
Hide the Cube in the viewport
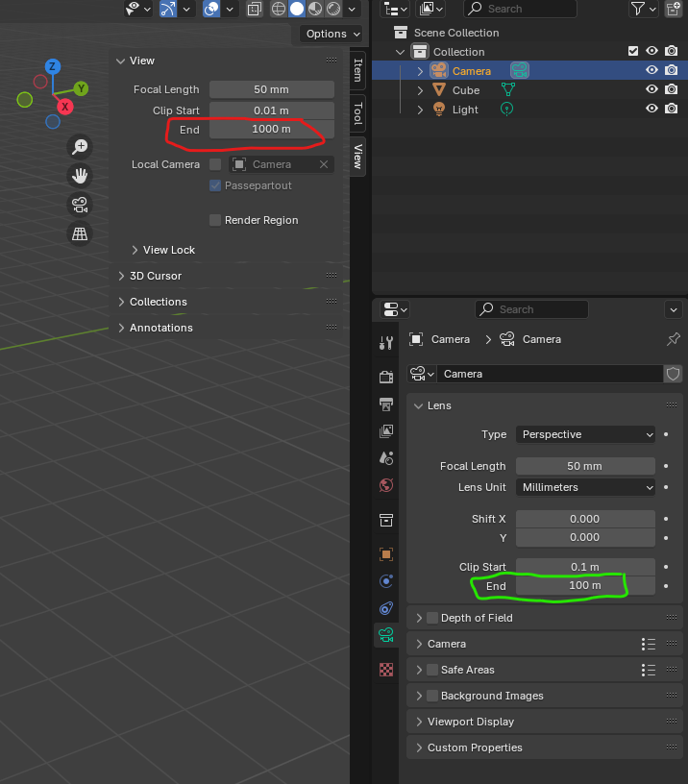[651, 90]
